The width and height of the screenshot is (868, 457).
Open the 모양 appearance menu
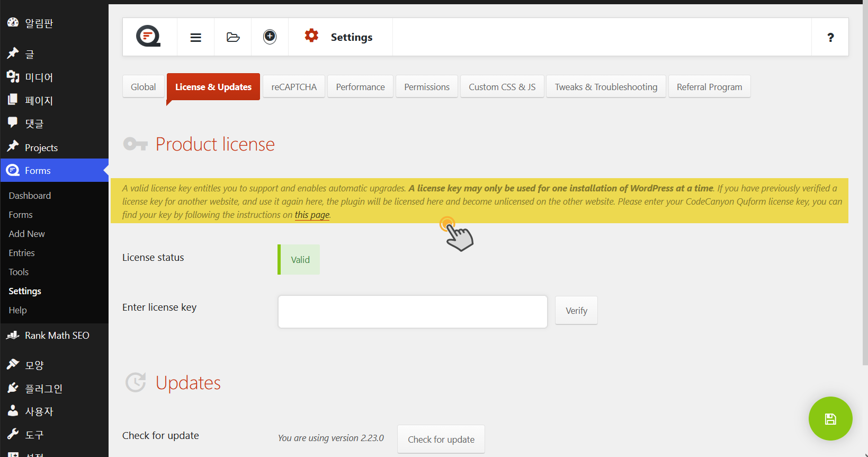tap(54, 365)
